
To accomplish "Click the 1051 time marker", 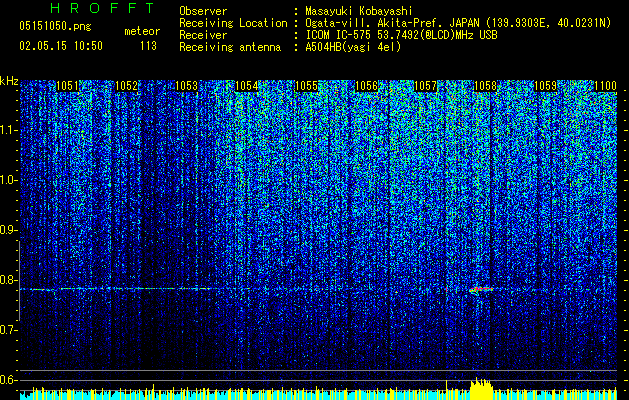I will point(67,86).
